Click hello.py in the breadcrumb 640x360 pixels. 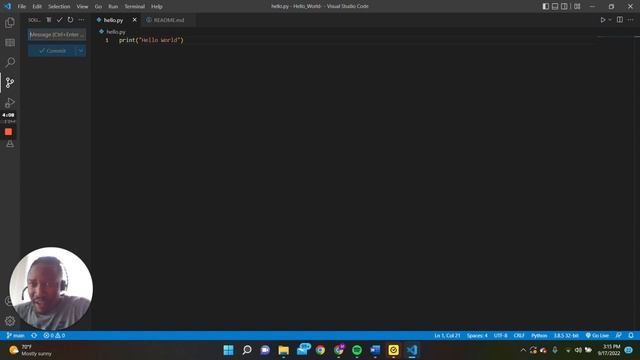coord(116,31)
